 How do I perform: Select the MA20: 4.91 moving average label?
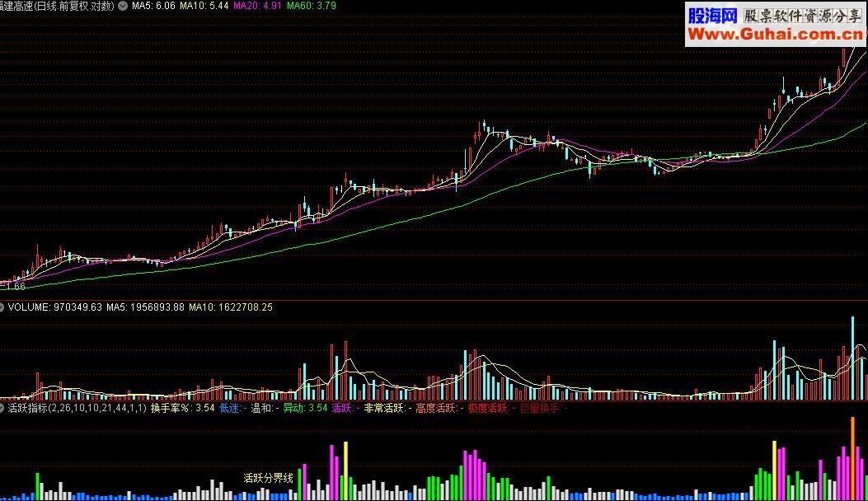point(257,6)
